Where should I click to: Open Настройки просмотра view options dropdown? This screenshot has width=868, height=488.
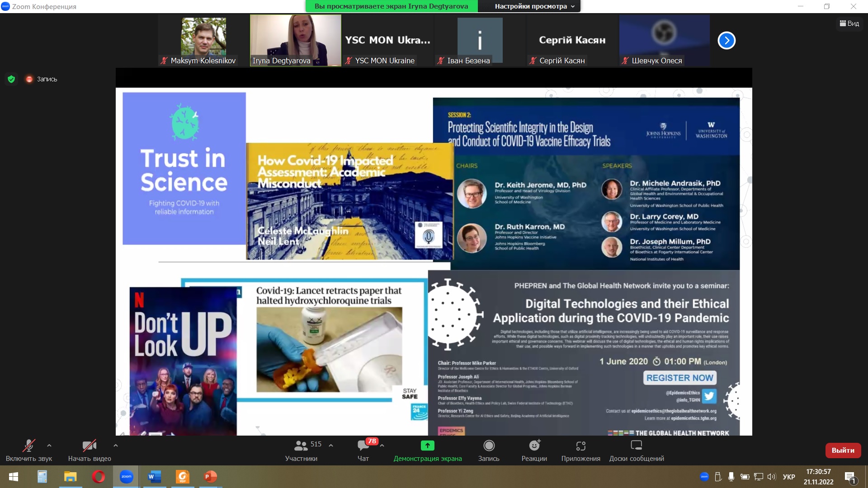(x=534, y=6)
